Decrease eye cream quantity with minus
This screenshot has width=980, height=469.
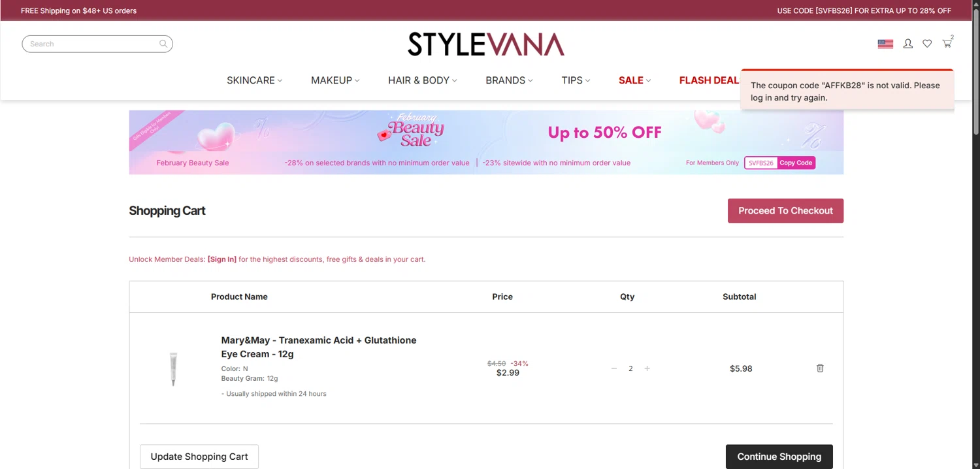point(614,368)
